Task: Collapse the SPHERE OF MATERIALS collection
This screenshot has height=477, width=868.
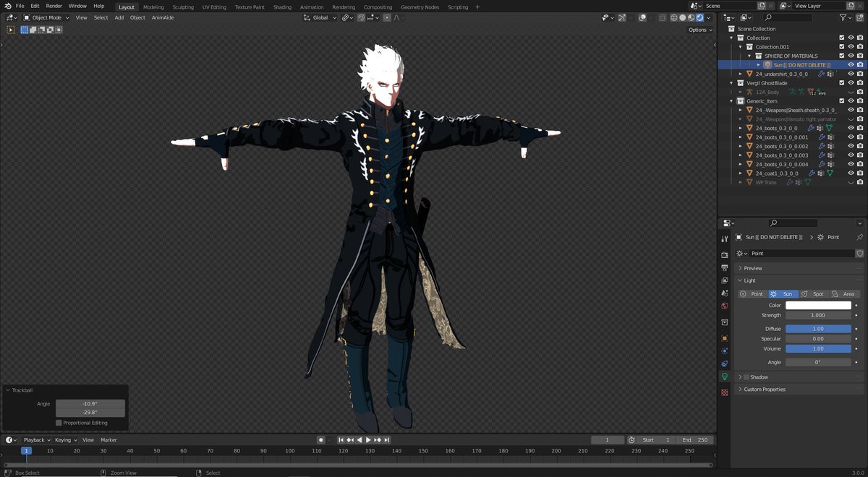Action: [749, 56]
